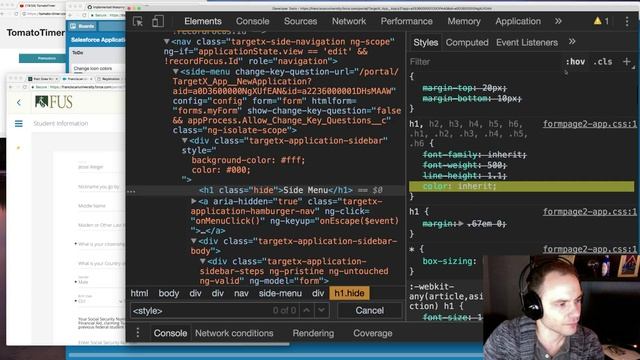This screenshot has height=360, width=640.
Task: Open the Rendering drawer tab
Action: pyautogui.click(x=313, y=333)
